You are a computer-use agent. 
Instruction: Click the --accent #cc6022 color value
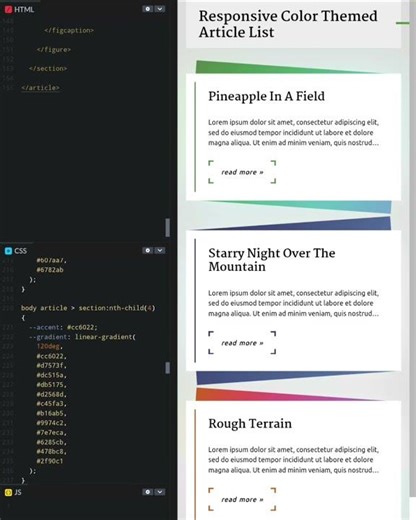coord(82,327)
